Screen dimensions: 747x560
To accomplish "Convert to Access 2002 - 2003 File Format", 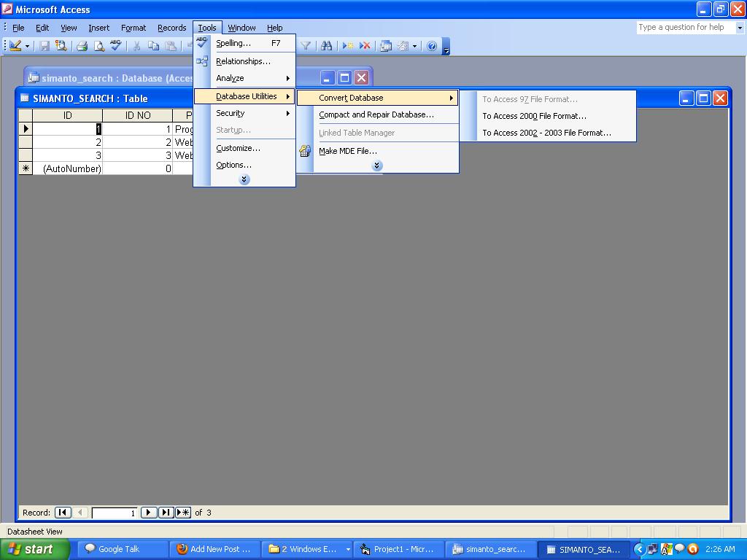I will 549,133.
